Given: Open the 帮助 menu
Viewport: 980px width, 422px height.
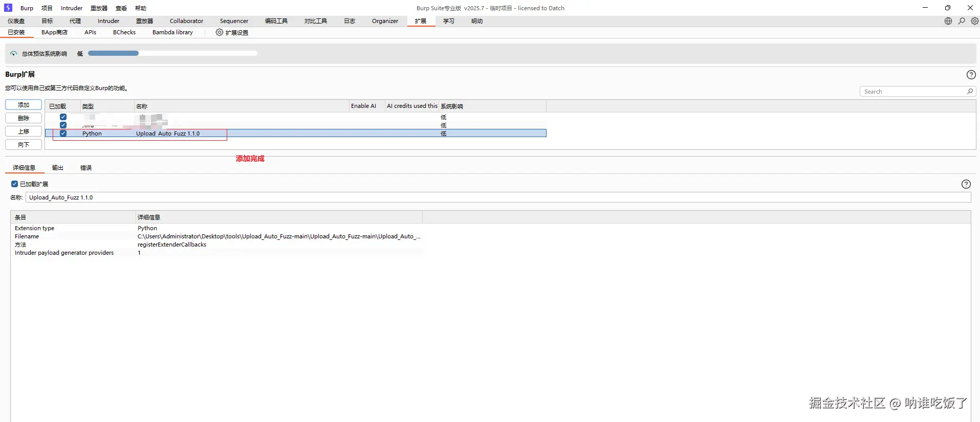Looking at the screenshot, I should pyautogui.click(x=141, y=8).
